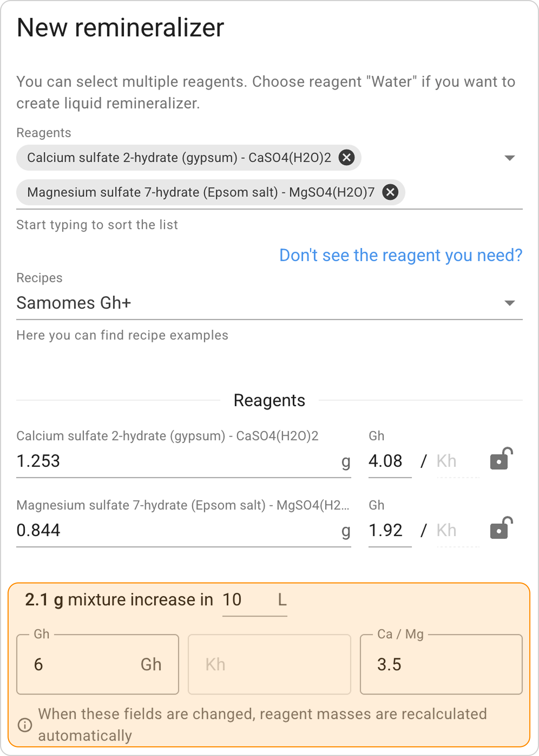Click the Kh field for Calcium sulfate
Image resolution: width=539 pixels, height=756 pixels.
point(457,461)
